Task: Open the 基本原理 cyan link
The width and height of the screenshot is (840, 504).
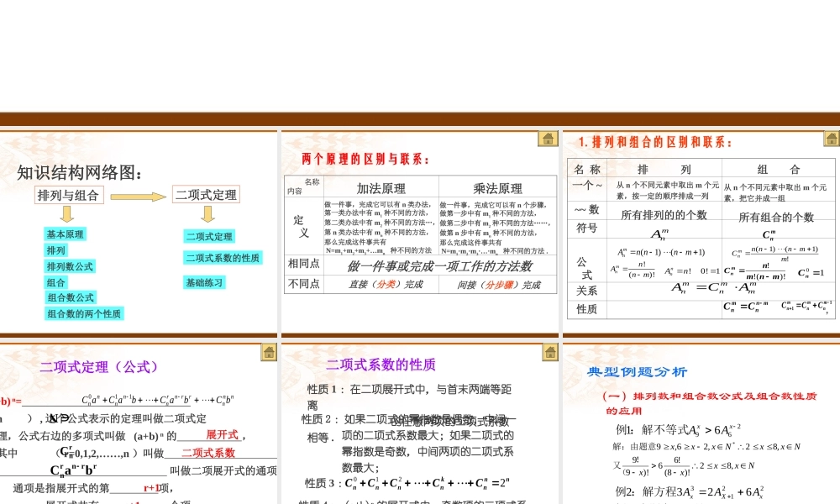Action: click(65, 234)
